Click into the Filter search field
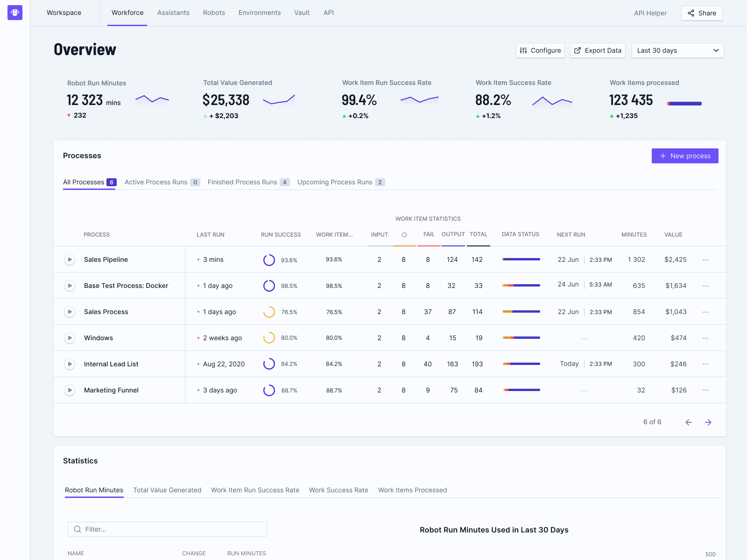This screenshot has width=747, height=560. (x=168, y=529)
